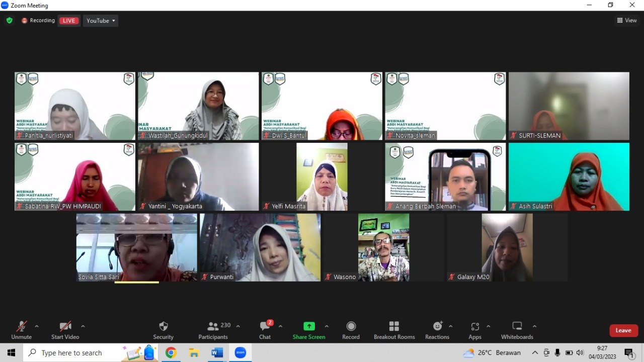Click the Zoom icon in the taskbar

[240, 353]
